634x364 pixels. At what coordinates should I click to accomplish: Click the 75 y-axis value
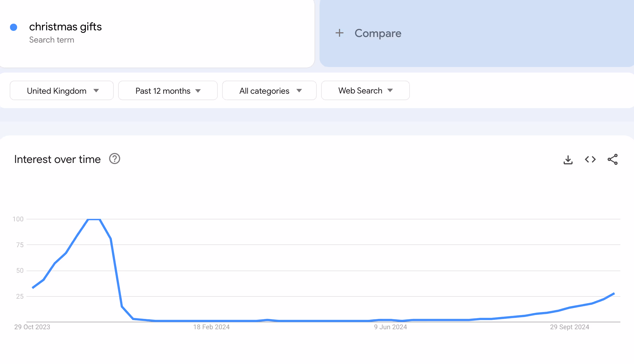[20, 245]
